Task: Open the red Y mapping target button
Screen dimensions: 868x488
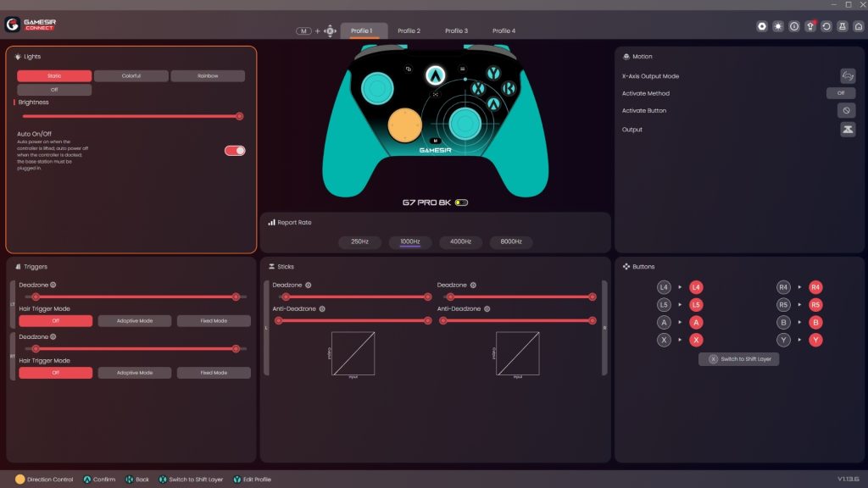Action: click(815, 341)
